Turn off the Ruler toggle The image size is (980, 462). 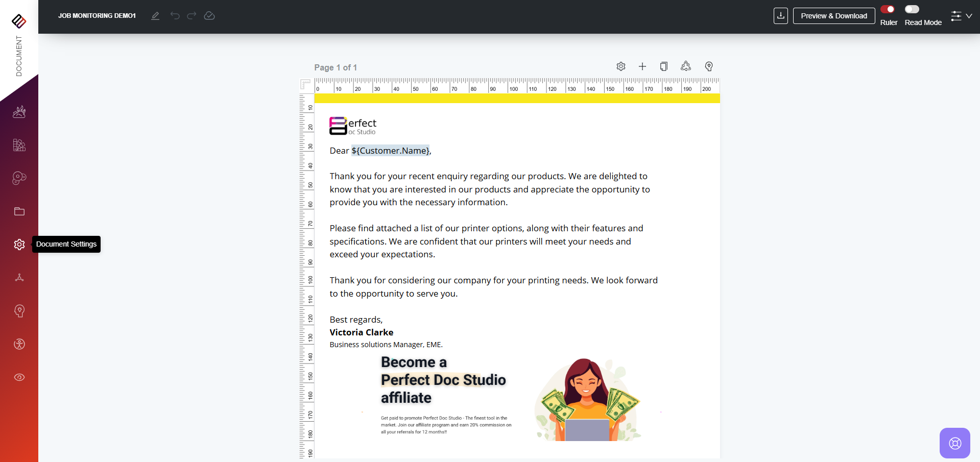coord(888,9)
